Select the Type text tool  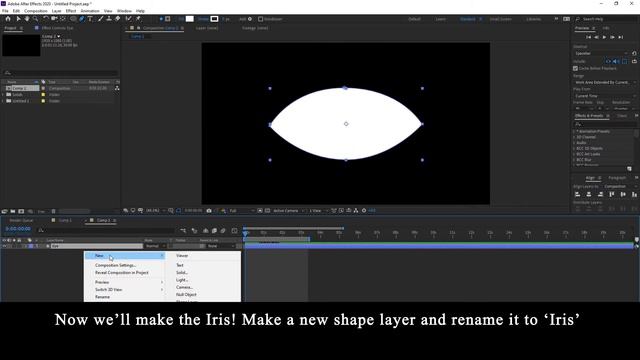[x=90, y=19]
